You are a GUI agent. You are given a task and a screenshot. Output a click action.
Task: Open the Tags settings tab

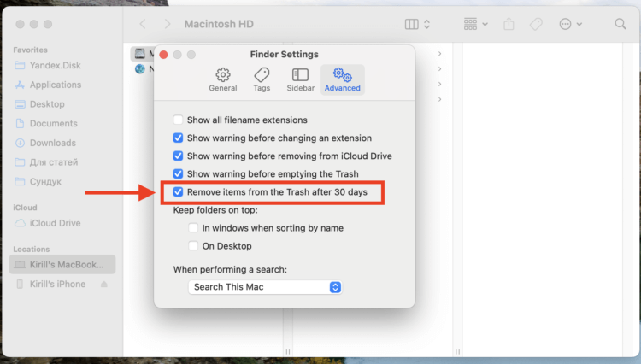(262, 79)
